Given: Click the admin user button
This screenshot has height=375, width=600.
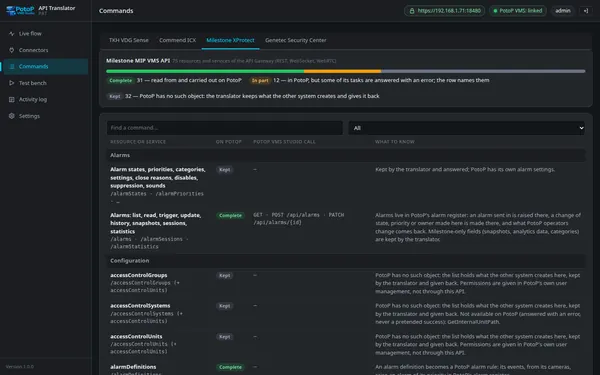Looking at the screenshot, I should pyautogui.click(x=563, y=11).
